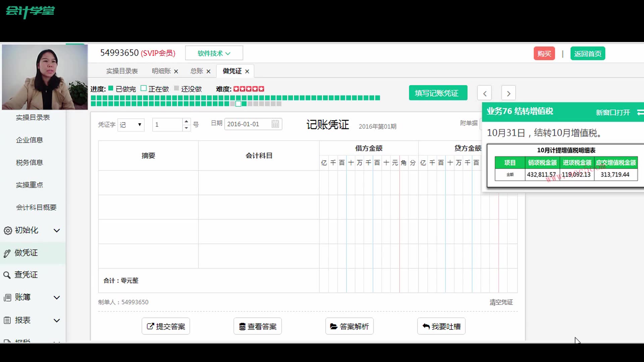Decrease voucher number with down stepper
This screenshot has height=362, width=644.
(x=186, y=128)
